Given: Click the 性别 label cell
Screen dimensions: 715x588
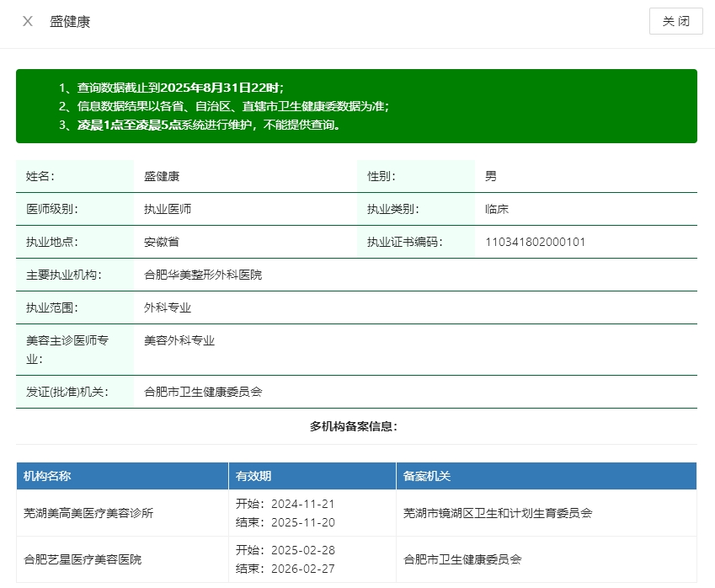Looking at the screenshot, I should point(416,176).
